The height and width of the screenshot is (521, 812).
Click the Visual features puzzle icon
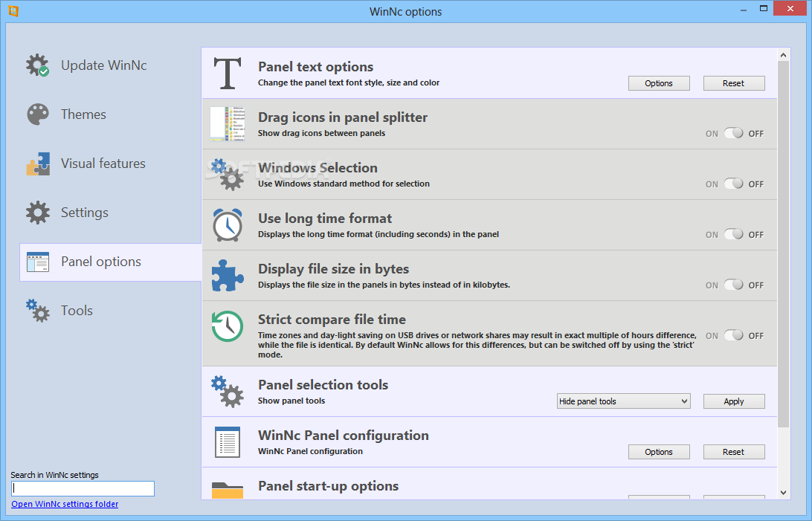pos(38,164)
